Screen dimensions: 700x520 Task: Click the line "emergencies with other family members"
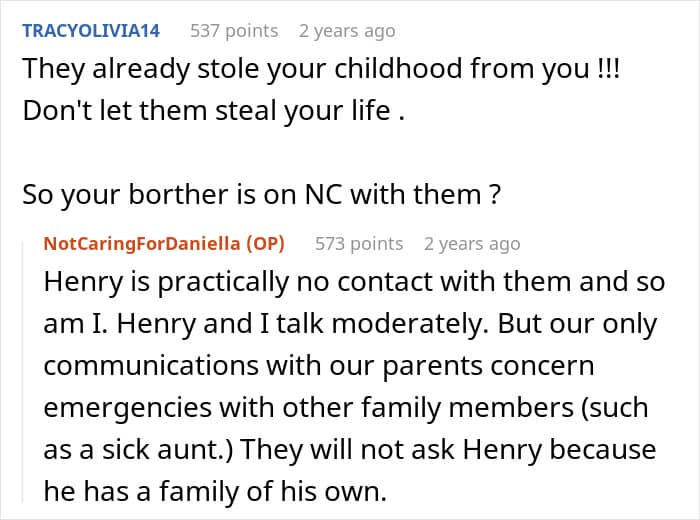click(x=346, y=408)
